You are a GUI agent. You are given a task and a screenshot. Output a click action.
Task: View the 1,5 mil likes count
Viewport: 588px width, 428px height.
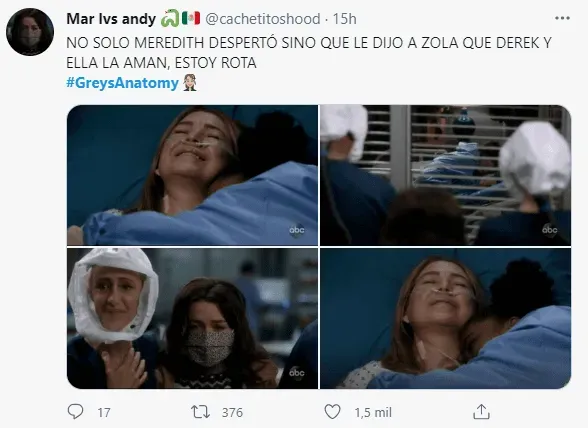coord(373,413)
